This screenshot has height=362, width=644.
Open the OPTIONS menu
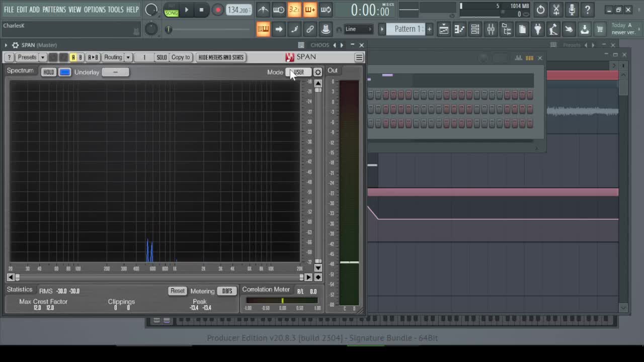(95, 10)
